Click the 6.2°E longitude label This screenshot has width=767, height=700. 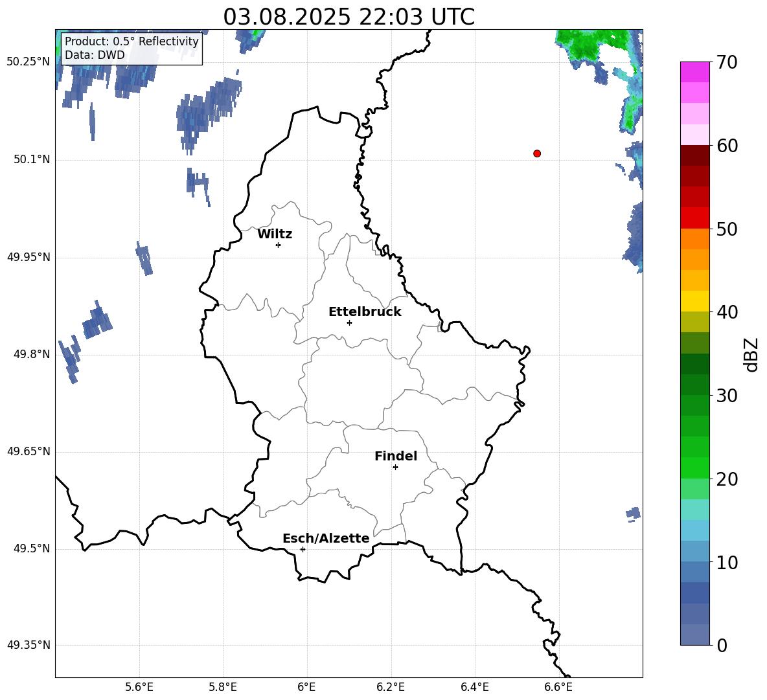(391, 687)
